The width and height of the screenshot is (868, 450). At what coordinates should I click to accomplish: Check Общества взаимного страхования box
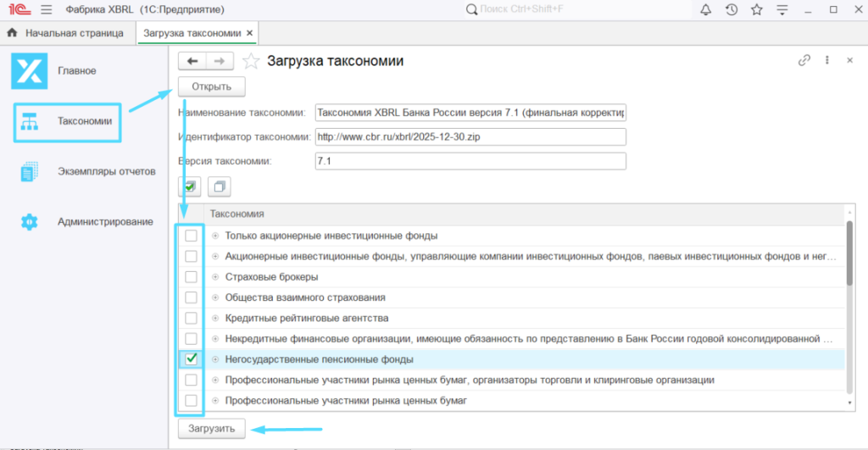coord(191,297)
